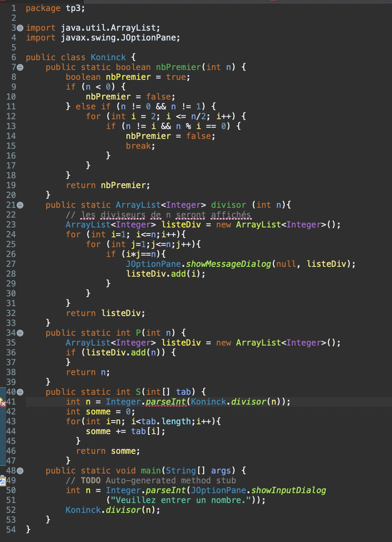Click the 'divisor' method name on line 21
This screenshot has width=392, height=542.
coord(229,205)
